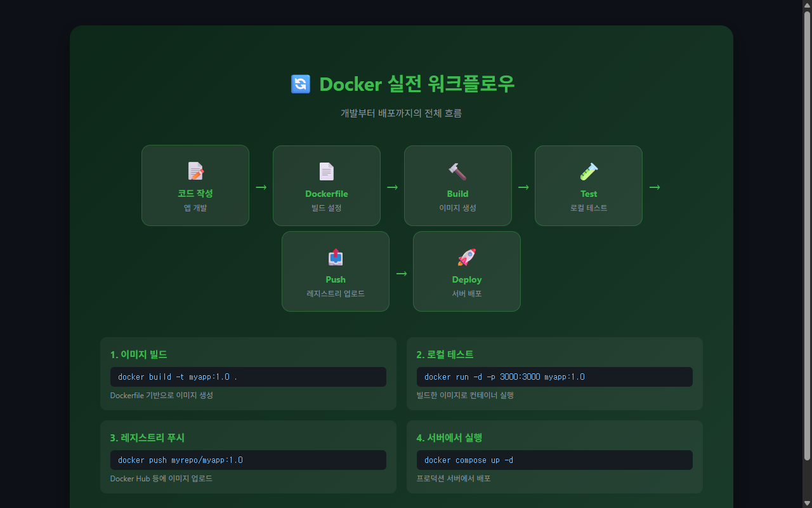
Task: Select the docker run -d -p 3000:3000 command
Action: pos(554,377)
